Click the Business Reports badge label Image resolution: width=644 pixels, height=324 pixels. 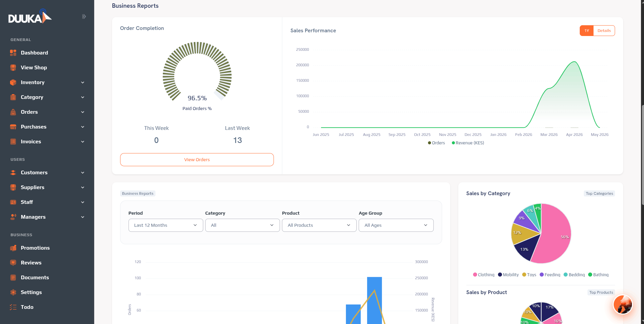[138, 193]
